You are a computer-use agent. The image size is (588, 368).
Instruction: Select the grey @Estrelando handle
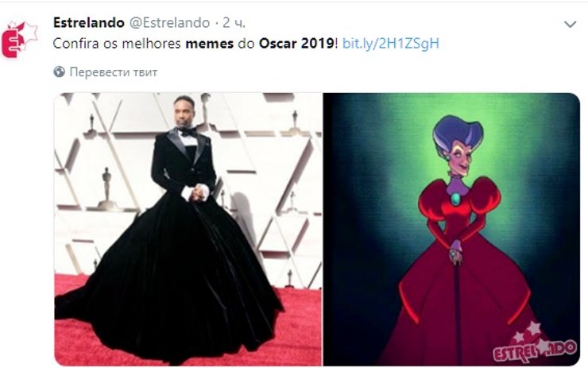click(x=168, y=23)
